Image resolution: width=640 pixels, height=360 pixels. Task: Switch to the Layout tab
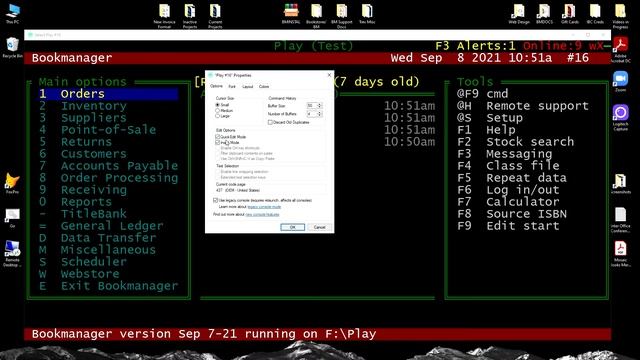tap(248, 87)
